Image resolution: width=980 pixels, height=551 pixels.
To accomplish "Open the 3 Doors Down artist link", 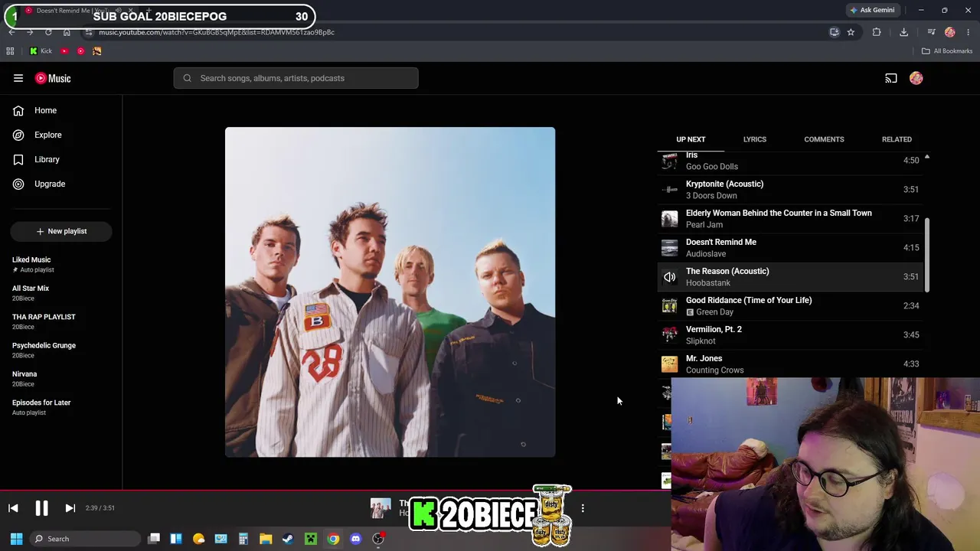I will tap(711, 196).
